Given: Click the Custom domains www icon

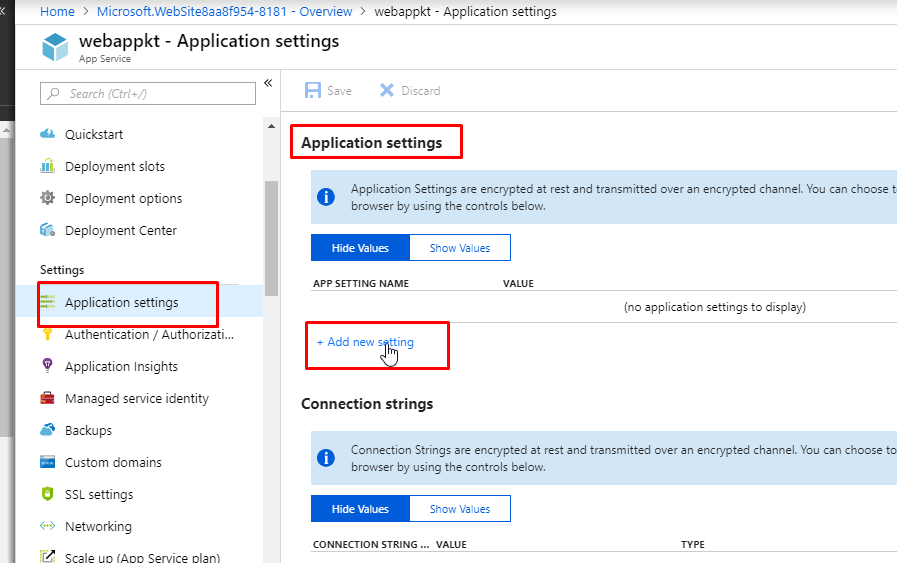Looking at the screenshot, I should pos(47,462).
